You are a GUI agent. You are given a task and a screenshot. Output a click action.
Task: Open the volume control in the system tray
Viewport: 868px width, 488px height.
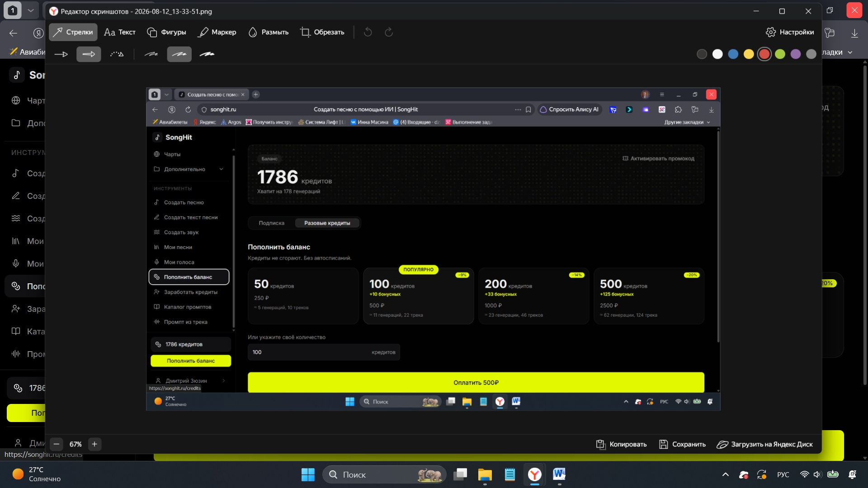817,474
